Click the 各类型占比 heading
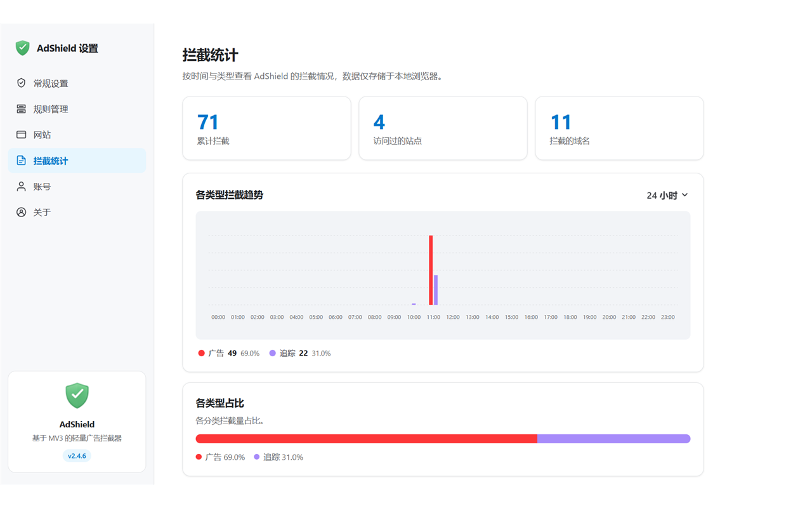The image size is (812, 508). [220, 403]
